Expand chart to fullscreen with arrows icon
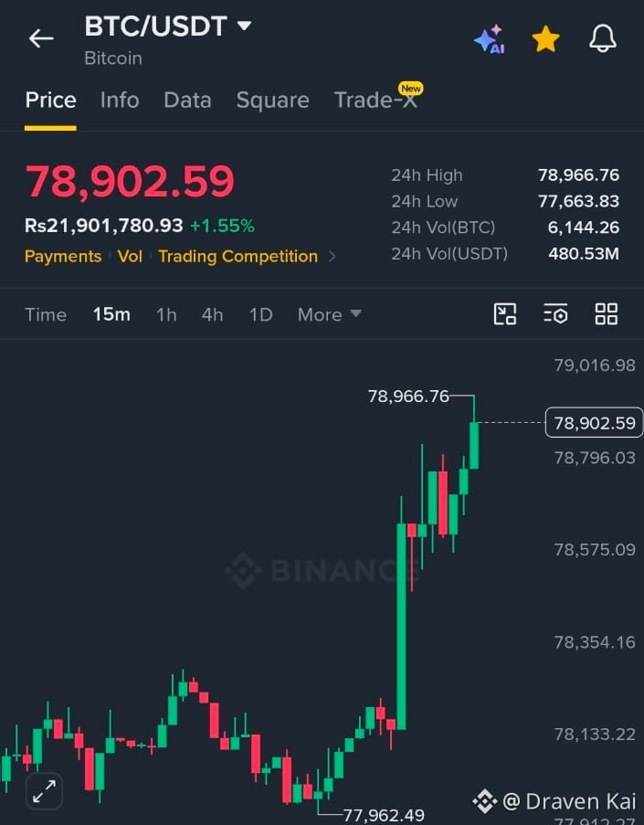This screenshot has width=644, height=825. (44, 791)
